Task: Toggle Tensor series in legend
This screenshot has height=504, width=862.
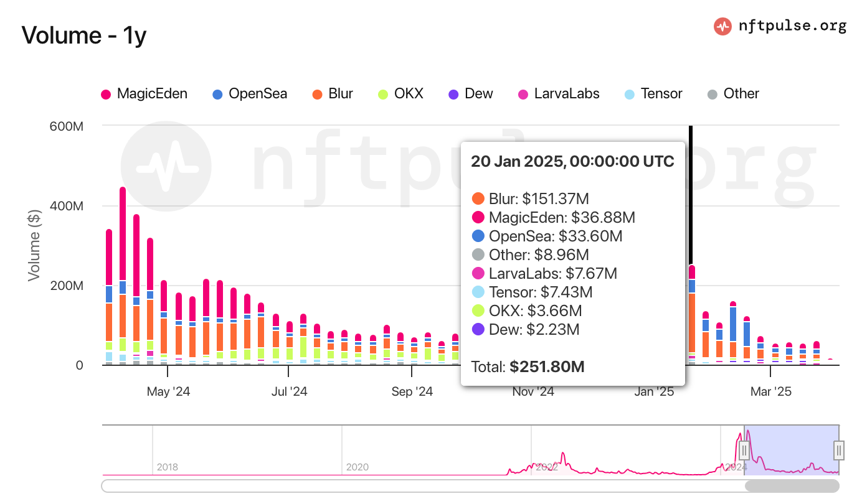Action: click(653, 94)
